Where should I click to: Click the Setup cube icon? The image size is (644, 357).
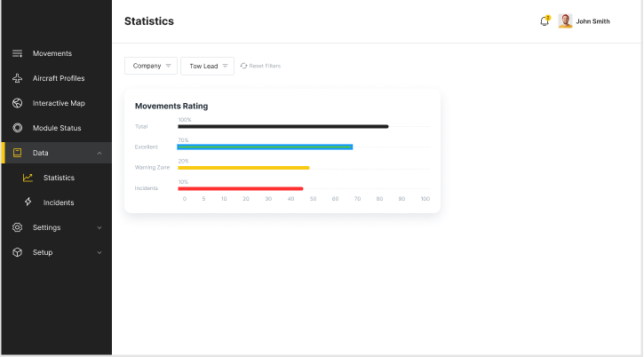point(17,252)
